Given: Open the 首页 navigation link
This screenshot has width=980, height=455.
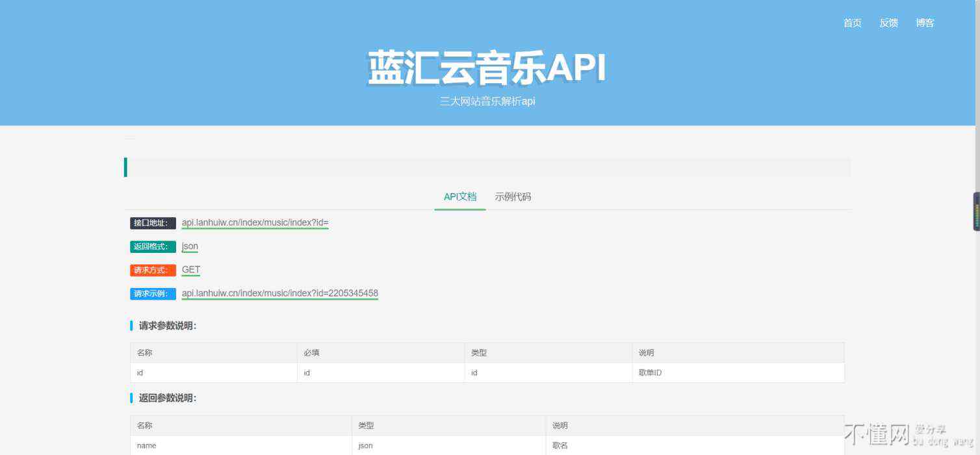Looking at the screenshot, I should [x=852, y=23].
